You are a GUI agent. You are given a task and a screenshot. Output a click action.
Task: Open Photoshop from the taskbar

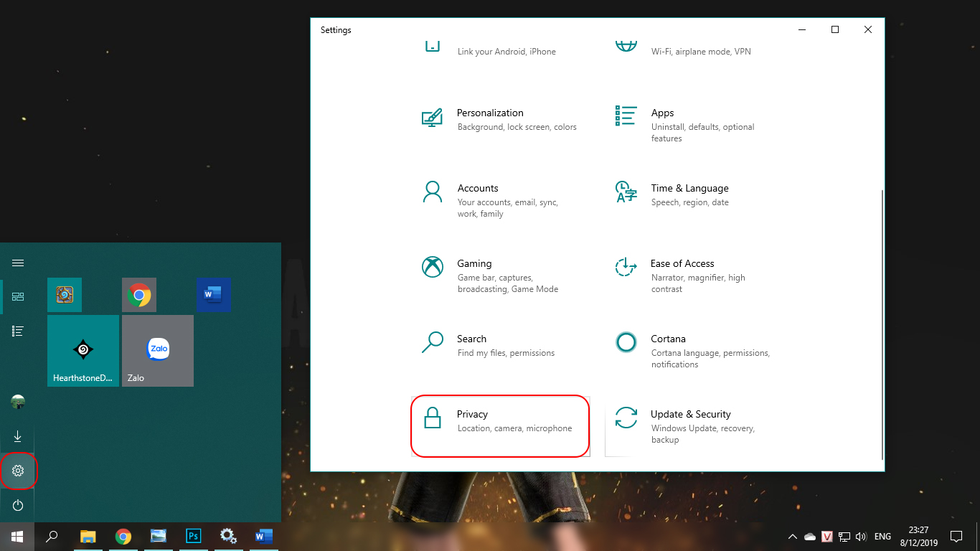pos(193,536)
